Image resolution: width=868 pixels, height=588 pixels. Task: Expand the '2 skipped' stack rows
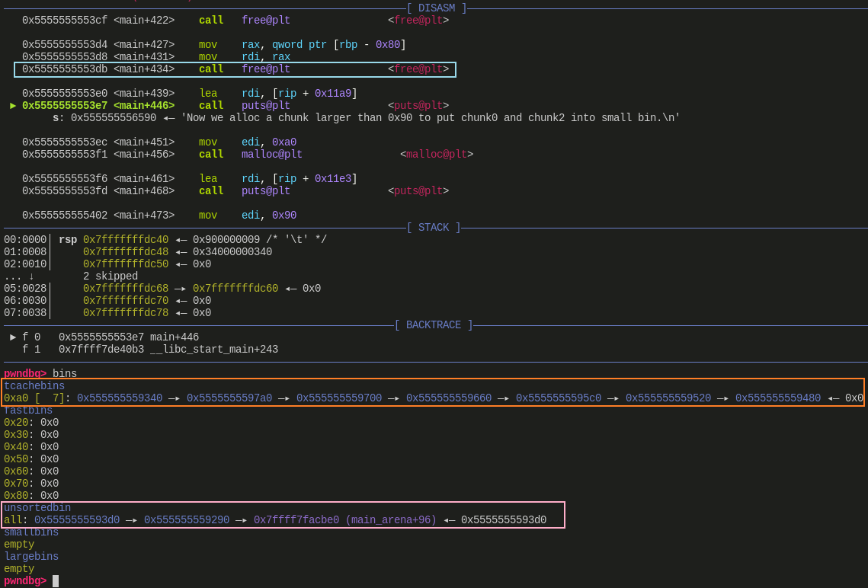coord(110,276)
